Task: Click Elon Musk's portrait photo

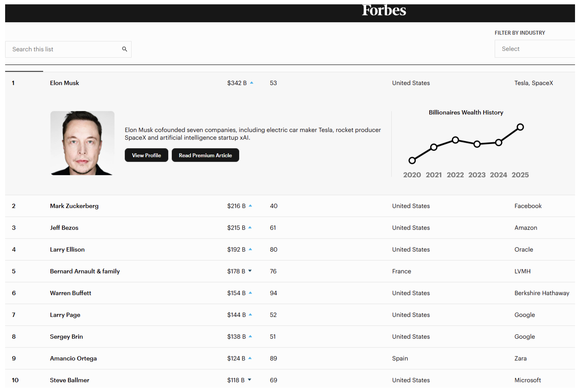Action: click(x=82, y=143)
